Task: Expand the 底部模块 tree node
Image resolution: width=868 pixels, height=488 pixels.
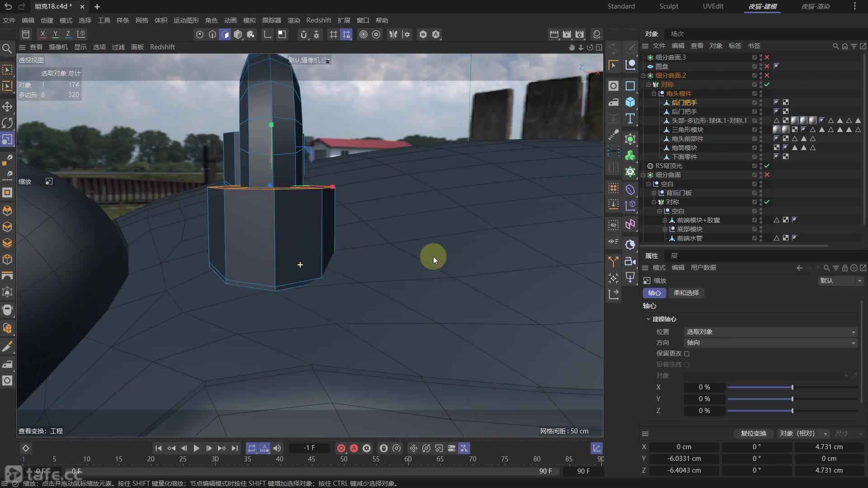Action: (665, 229)
